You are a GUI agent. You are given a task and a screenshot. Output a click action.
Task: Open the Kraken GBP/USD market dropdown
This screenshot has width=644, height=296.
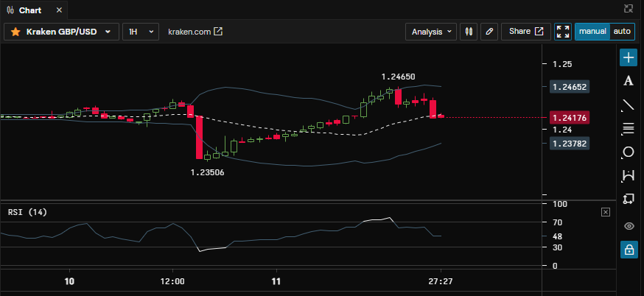coord(62,32)
